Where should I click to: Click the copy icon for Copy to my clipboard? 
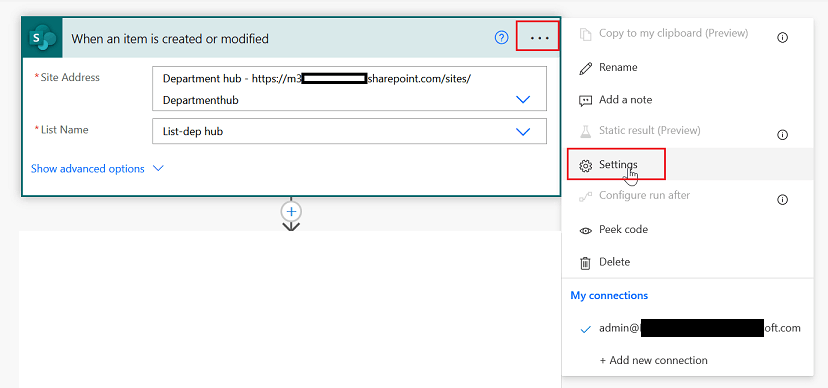585,34
